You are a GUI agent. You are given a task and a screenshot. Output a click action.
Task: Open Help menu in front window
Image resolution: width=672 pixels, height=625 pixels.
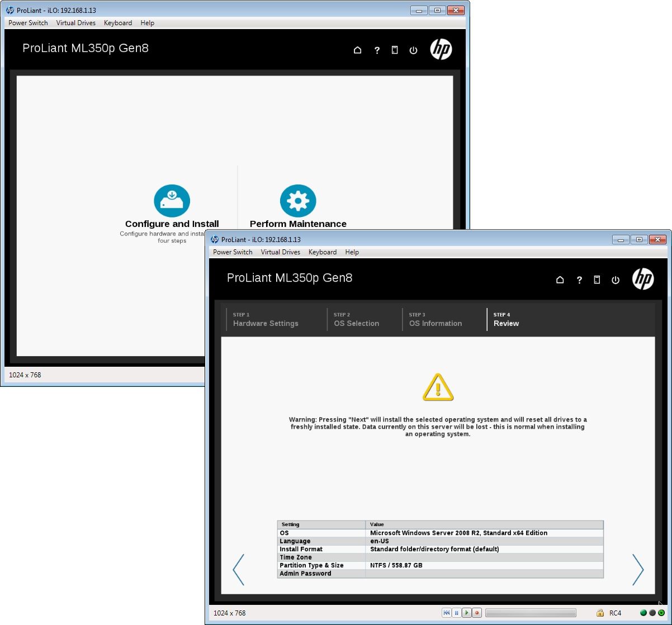[352, 252]
